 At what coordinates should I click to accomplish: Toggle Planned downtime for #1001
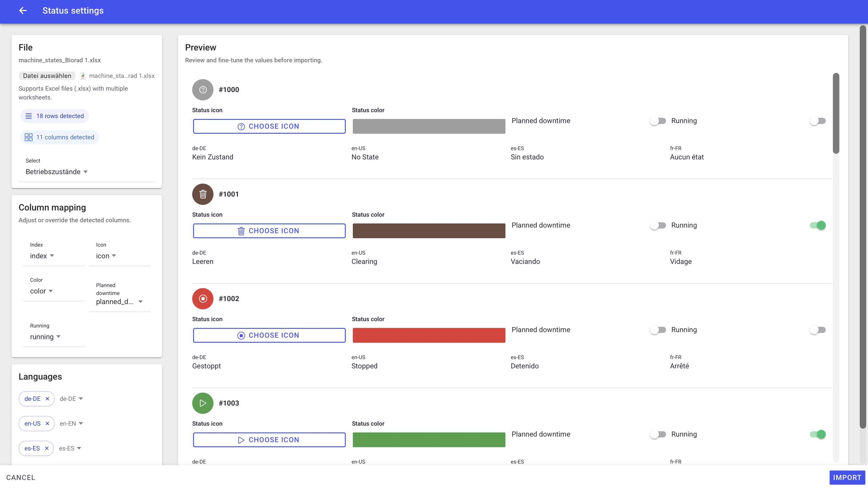(658, 225)
